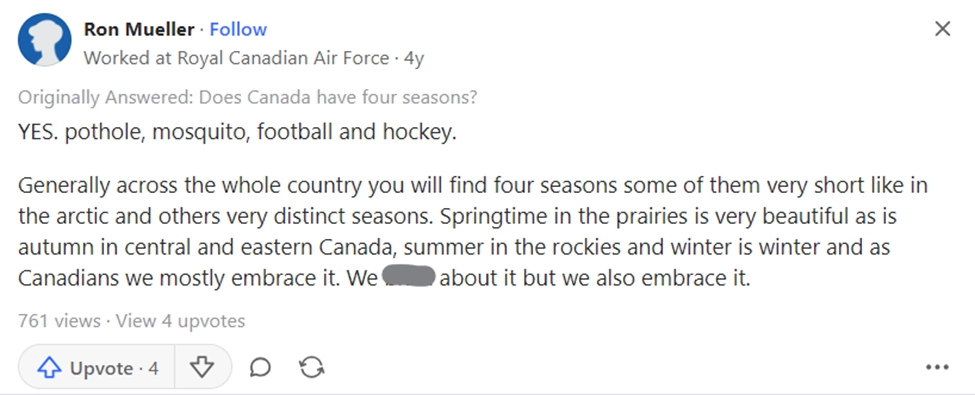Click the Upvote button label

tap(101, 368)
